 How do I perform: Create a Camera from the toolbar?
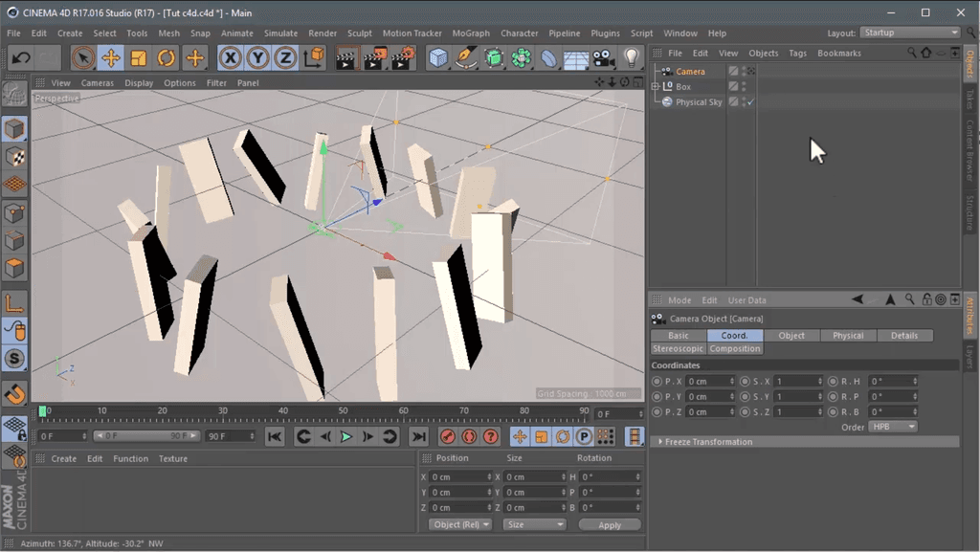point(602,57)
